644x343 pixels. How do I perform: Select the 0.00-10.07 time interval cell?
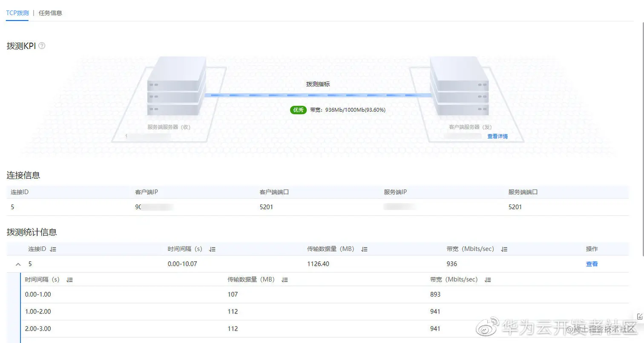182,264
